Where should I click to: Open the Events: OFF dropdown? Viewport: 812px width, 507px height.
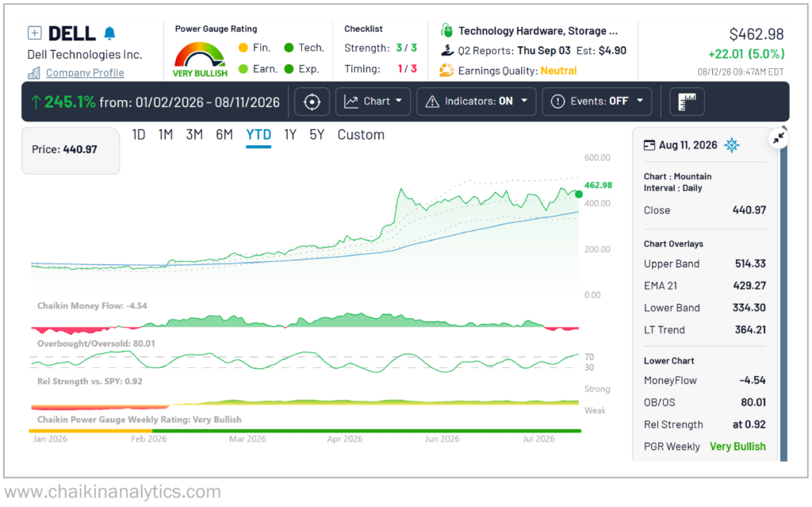pyautogui.click(x=596, y=102)
